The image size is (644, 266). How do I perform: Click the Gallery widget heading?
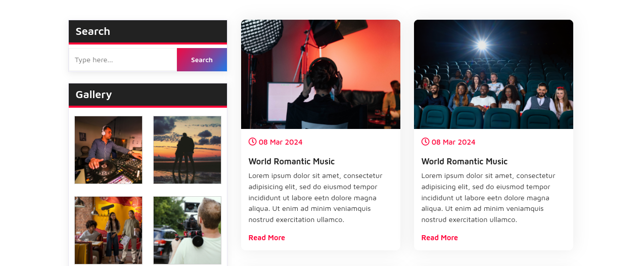coord(94,95)
